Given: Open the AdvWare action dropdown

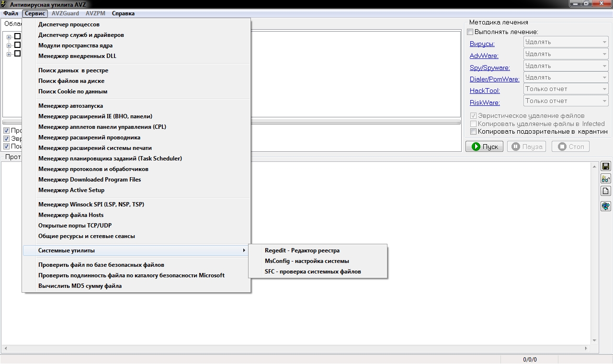Looking at the screenshot, I should (x=566, y=54).
